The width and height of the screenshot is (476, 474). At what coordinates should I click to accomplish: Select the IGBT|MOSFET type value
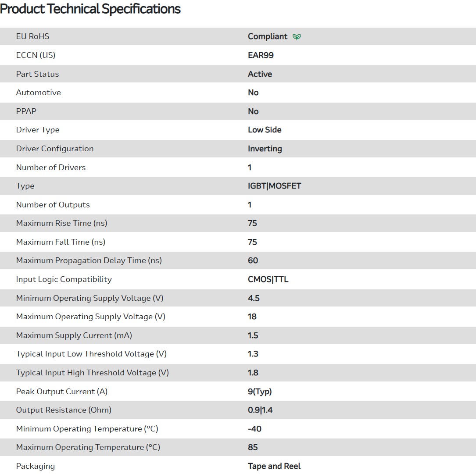[x=274, y=186]
